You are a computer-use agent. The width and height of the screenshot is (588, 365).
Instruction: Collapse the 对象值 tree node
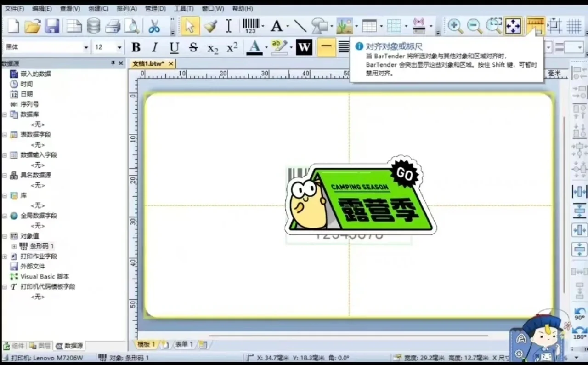[x=5, y=236]
